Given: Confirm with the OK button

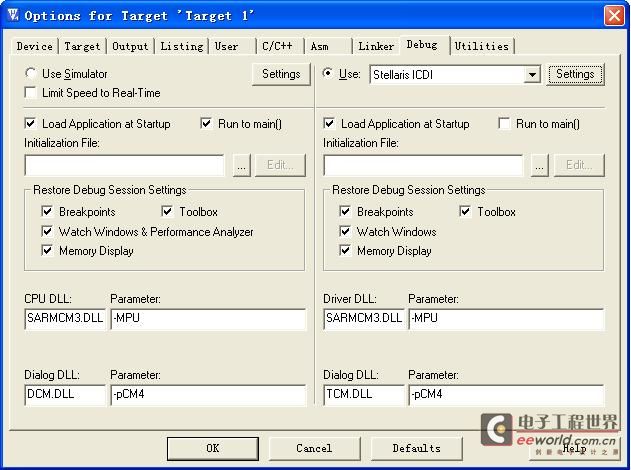Looking at the screenshot, I should (x=212, y=449).
